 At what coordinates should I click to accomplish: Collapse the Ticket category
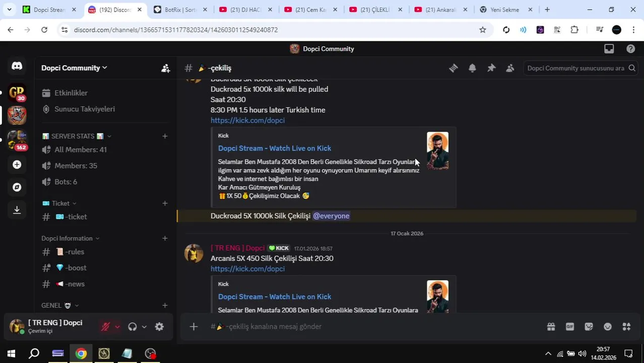pyautogui.click(x=59, y=203)
